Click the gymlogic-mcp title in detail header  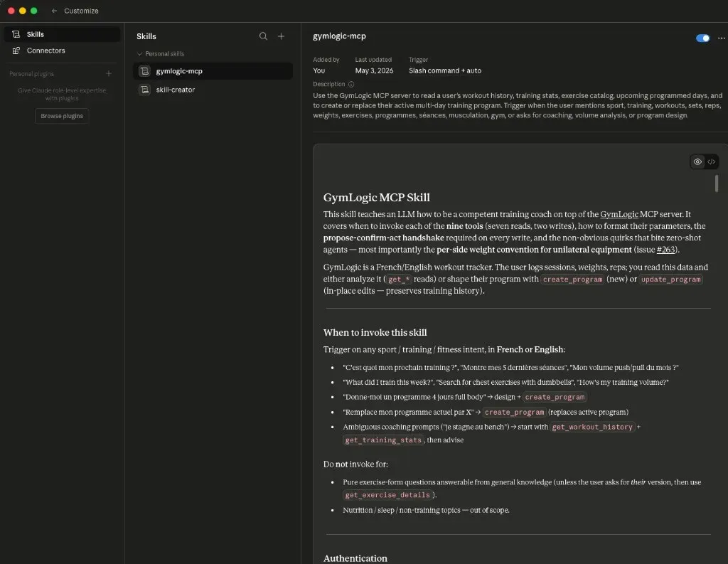tap(339, 36)
